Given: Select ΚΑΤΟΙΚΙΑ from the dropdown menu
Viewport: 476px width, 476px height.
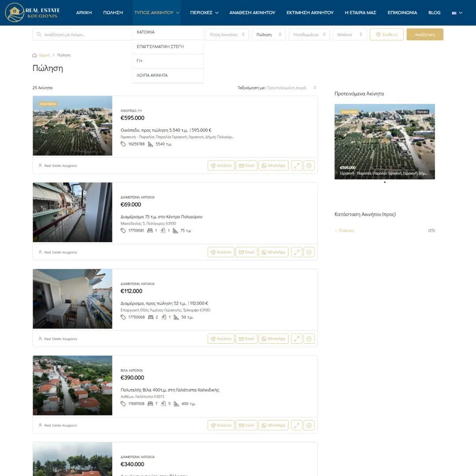Looking at the screenshot, I should (168, 32).
